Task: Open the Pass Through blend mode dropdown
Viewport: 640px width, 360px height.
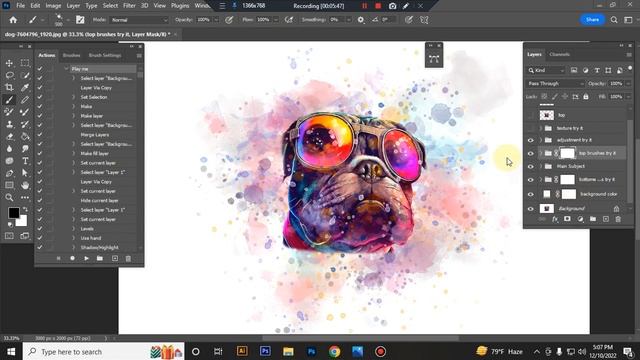Action: click(555, 84)
